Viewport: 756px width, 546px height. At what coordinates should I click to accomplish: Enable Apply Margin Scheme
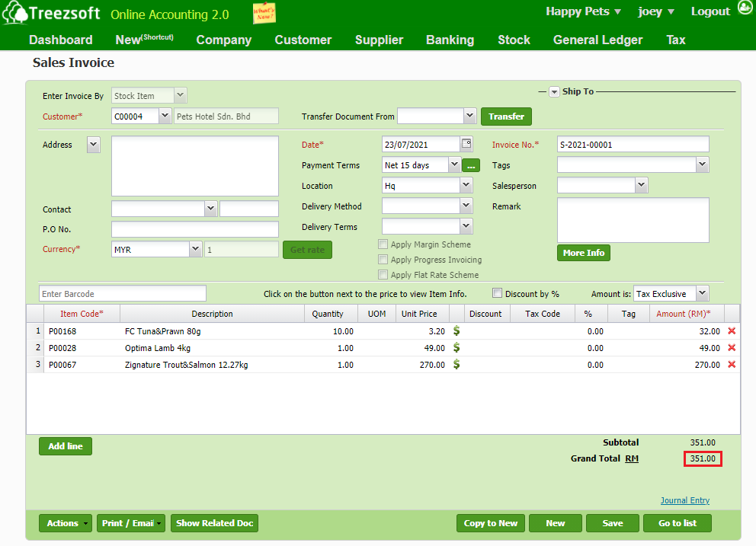pos(383,244)
